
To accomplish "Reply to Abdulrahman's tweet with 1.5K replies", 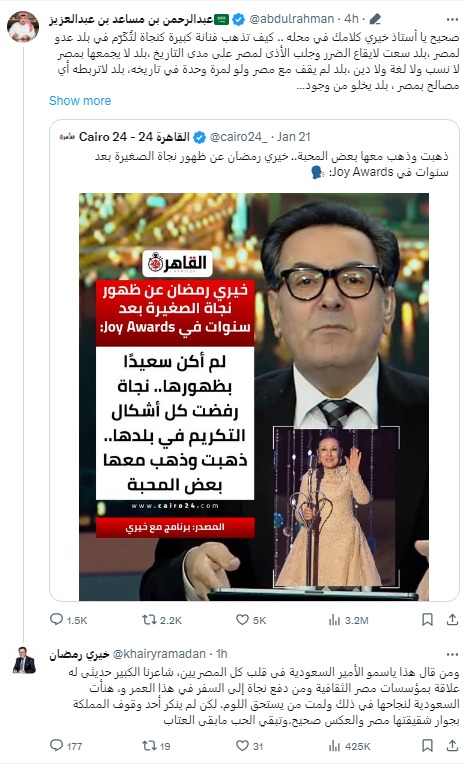I will click(68, 620).
